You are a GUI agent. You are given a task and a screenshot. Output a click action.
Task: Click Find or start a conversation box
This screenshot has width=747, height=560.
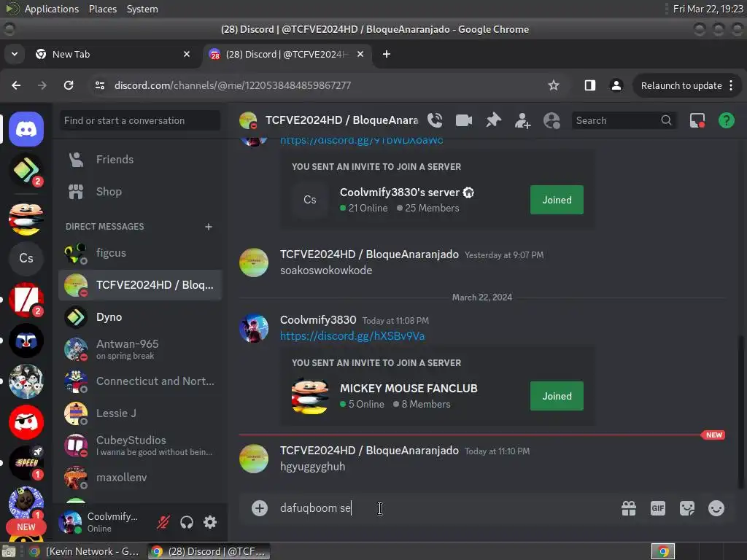(140, 120)
